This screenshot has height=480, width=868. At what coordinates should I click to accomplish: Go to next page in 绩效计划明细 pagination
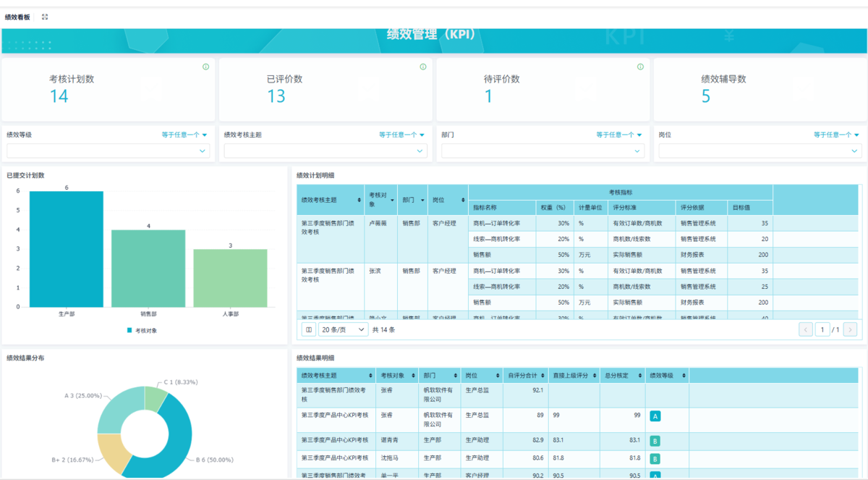pos(850,329)
